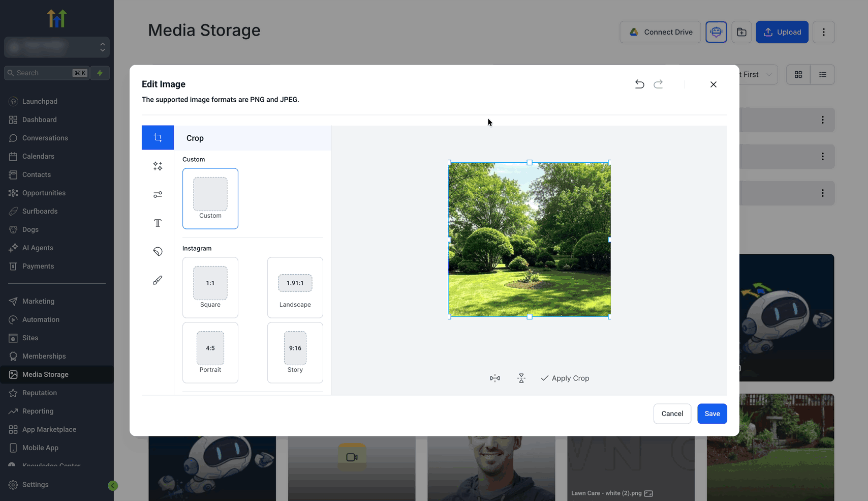Viewport: 868px width, 501px height.
Task: Choose the Custom crop preset
Action: pyautogui.click(x=210, y=199)
